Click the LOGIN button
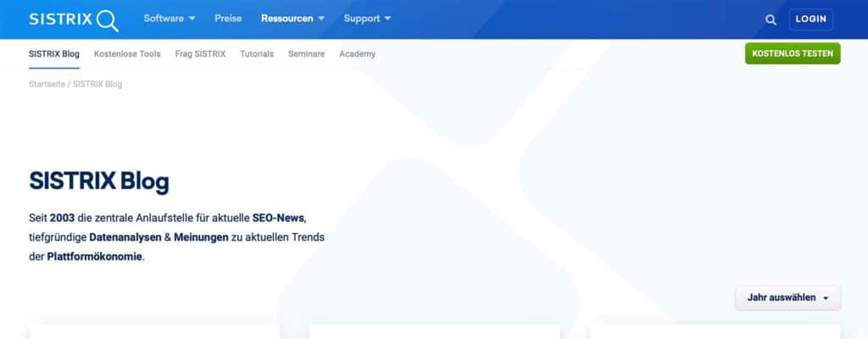Viewport: 868px width, 339px height. (x=811, y=19)
